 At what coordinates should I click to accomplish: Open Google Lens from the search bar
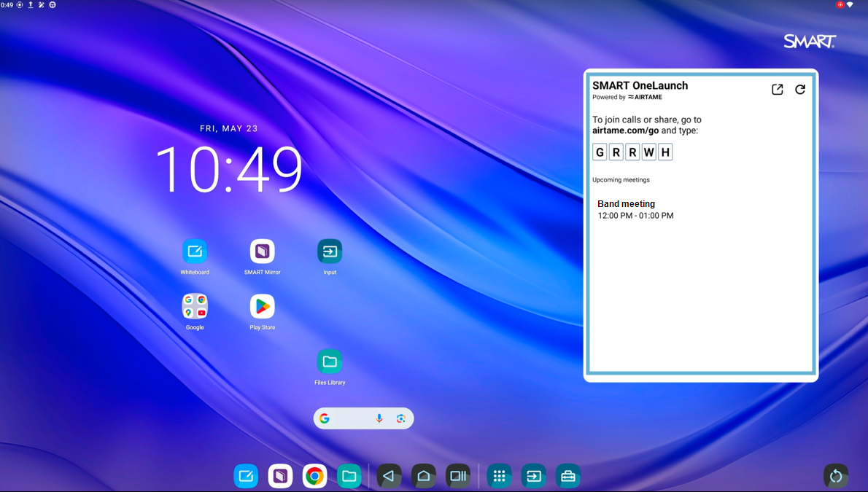coord(400,418)
